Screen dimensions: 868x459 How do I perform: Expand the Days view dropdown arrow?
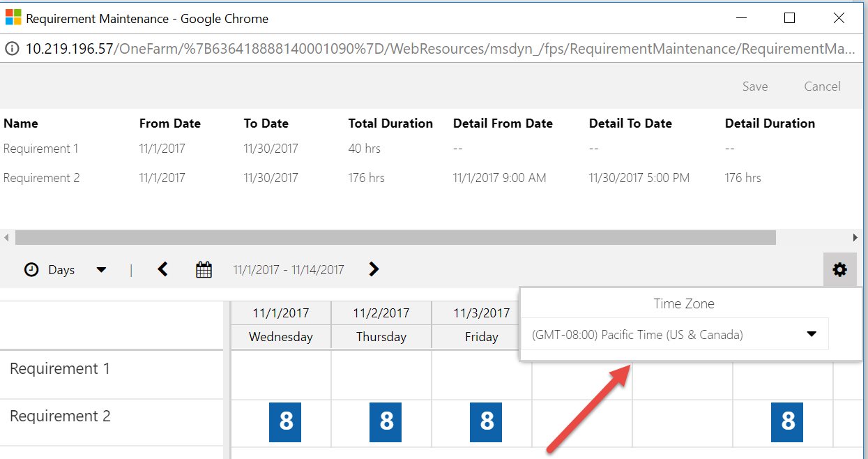click(101, 270)
